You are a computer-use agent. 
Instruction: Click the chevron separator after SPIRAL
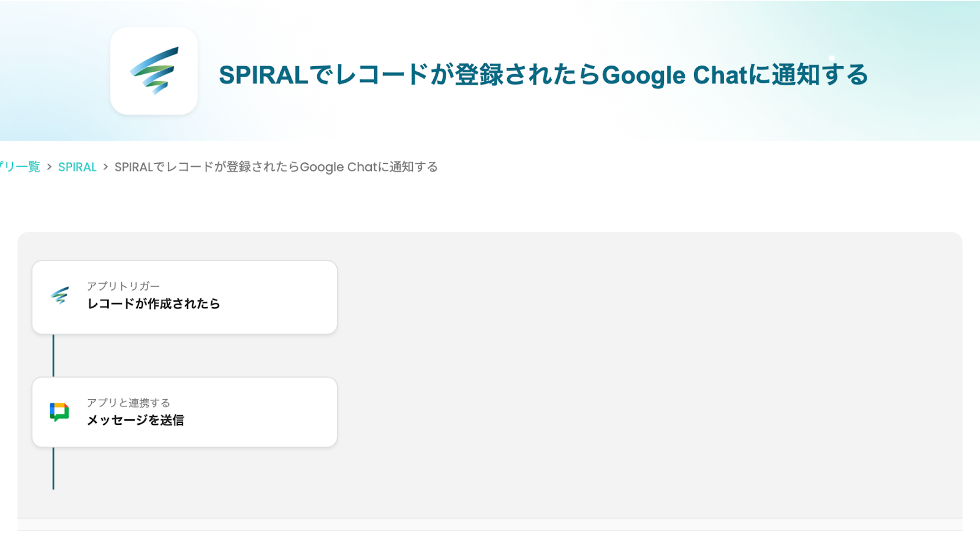tap(105, 167)
